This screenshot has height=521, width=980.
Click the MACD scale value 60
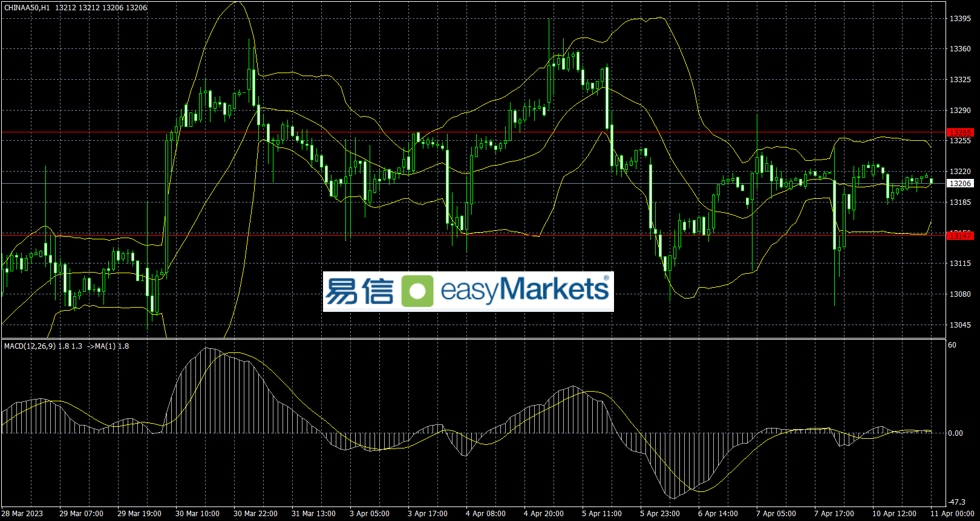click(952, 345)
